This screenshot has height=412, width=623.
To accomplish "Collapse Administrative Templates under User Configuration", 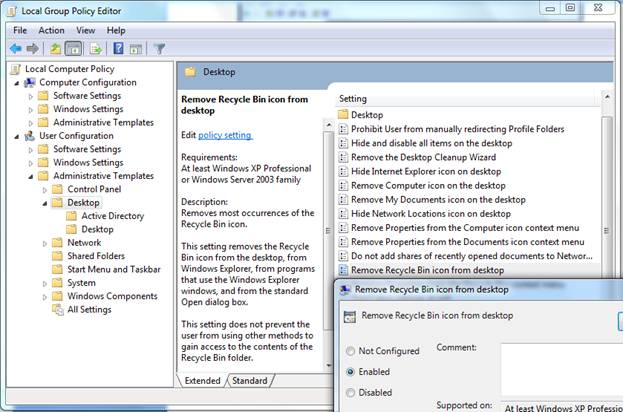I will 31,177.
